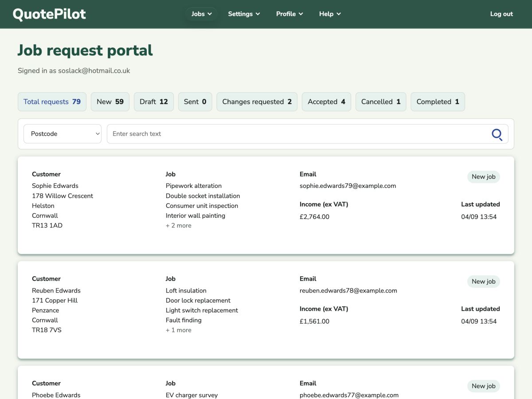Show Sent 0 requests
The width and height of the screenshot is (532, 399).
195,102
